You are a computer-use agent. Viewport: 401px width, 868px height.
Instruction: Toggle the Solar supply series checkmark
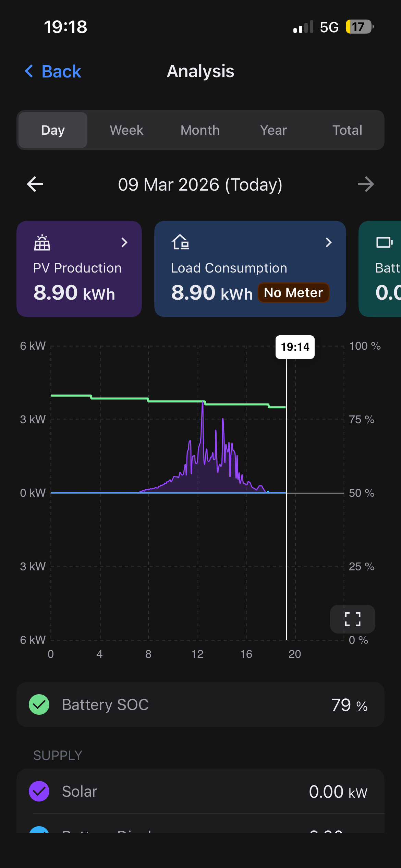pyautogui.click(x=39, y=791)
